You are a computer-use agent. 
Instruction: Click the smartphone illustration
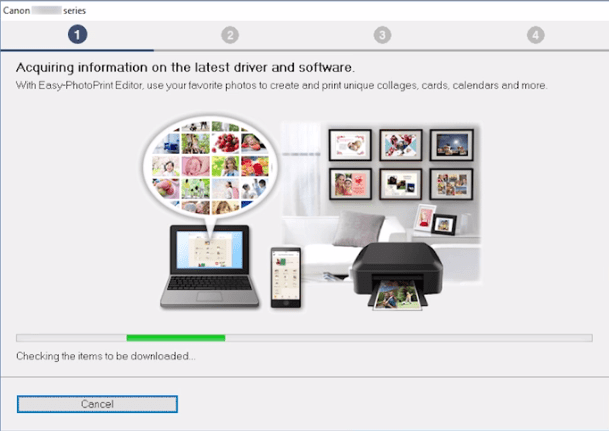[x=286, y=278]
